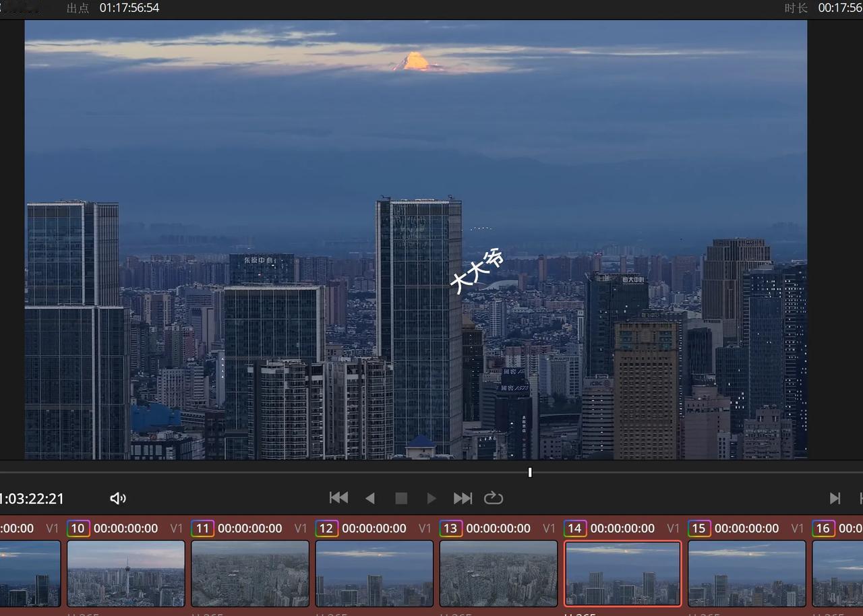
Task: Toggle loop playback
Action: coord(494,498)
